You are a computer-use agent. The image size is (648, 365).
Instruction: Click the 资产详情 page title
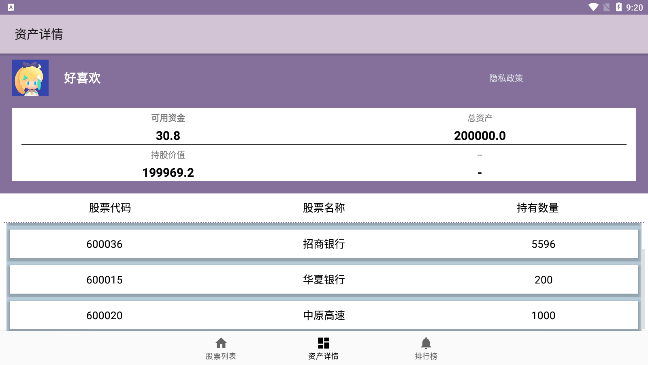point(39,34)
